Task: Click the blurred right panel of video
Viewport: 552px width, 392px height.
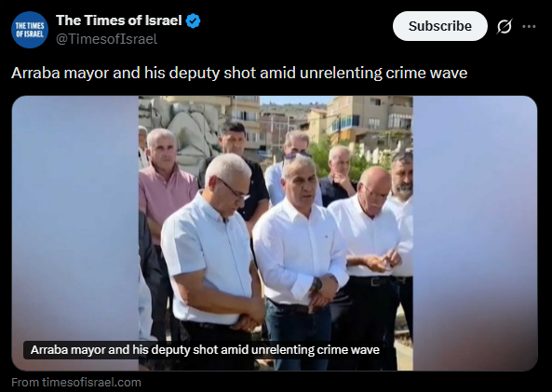Action: coord(475,233)
